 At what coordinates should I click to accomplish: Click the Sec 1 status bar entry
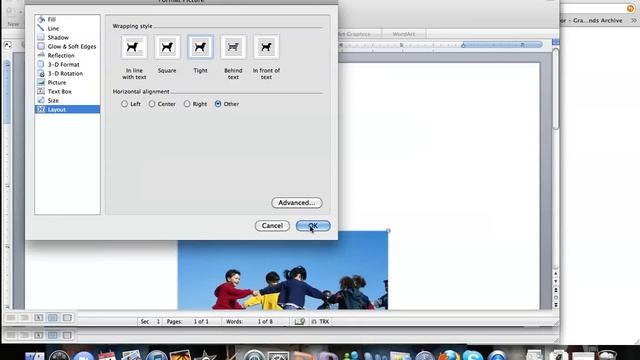(150, 322)
